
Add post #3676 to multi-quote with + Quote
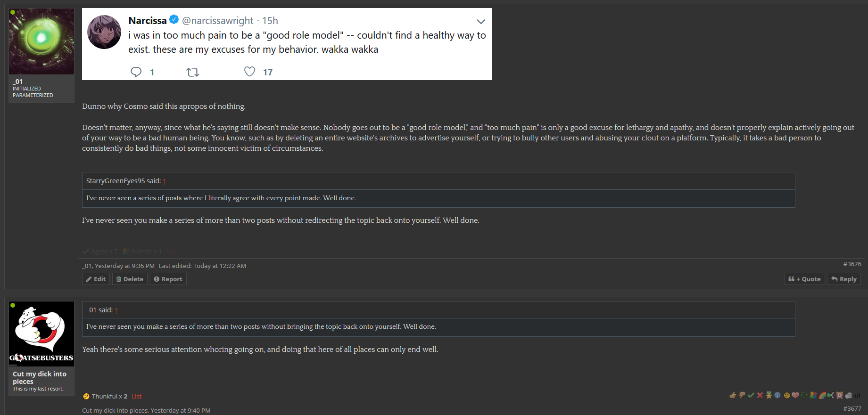pyautogui.click(x=804, y=279)
